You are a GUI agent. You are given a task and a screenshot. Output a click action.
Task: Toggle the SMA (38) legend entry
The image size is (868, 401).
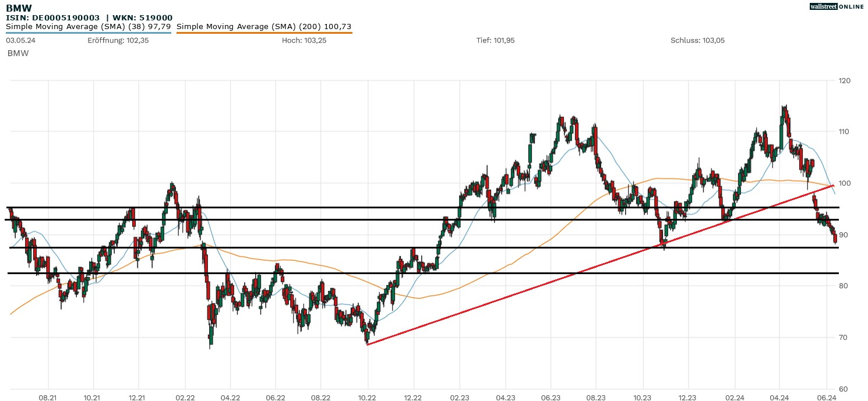pos(88,27)
